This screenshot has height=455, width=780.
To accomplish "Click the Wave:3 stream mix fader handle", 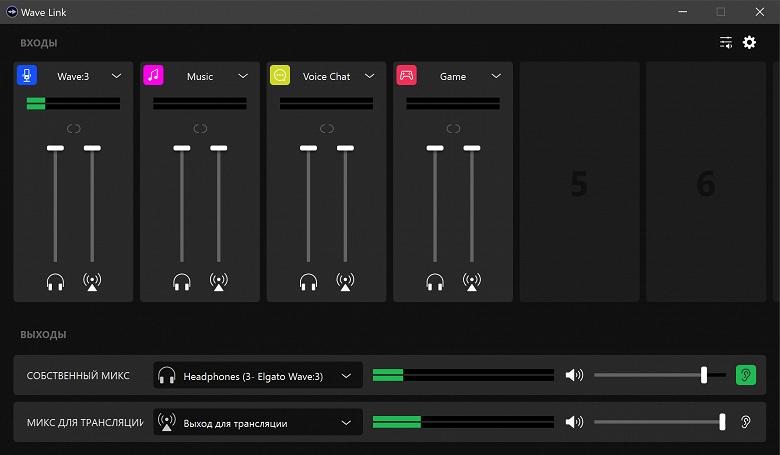I will coord(92,148).
